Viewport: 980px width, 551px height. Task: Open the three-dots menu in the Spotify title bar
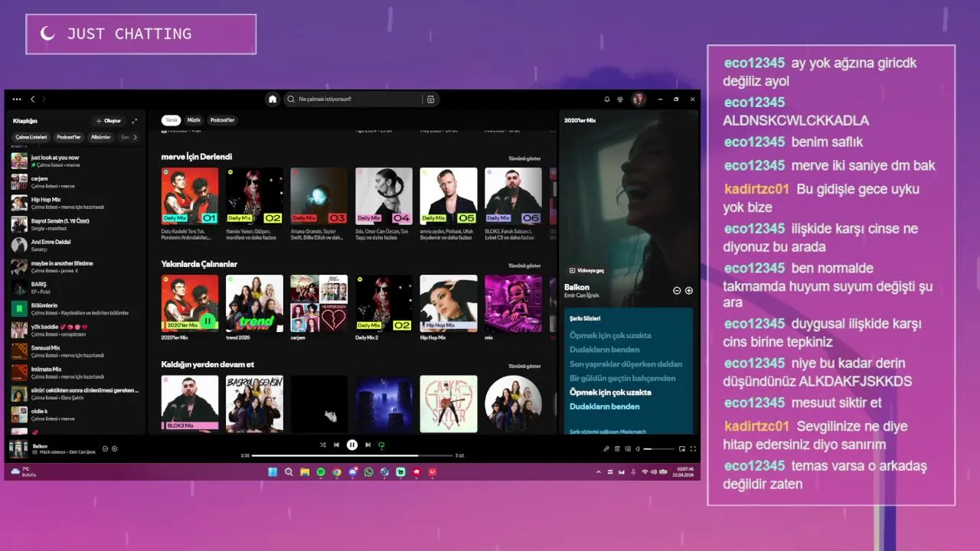pyautogui.click(x=17, y=99)
